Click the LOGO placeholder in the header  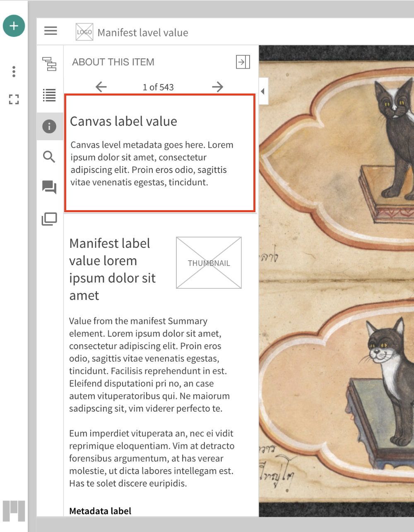84,31
